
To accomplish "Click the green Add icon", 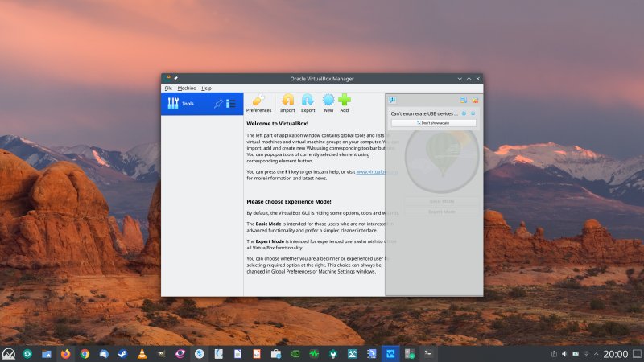I will click(345, 102).
